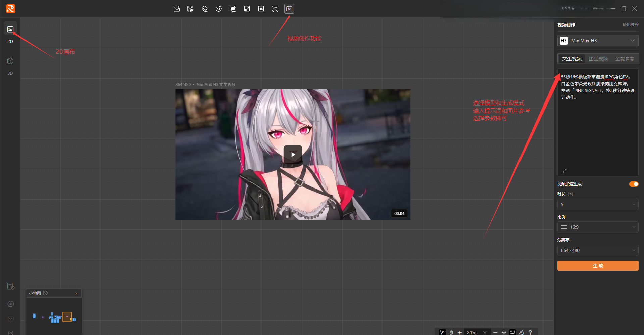Switch to the 全能参考 tab

(625, 59)
